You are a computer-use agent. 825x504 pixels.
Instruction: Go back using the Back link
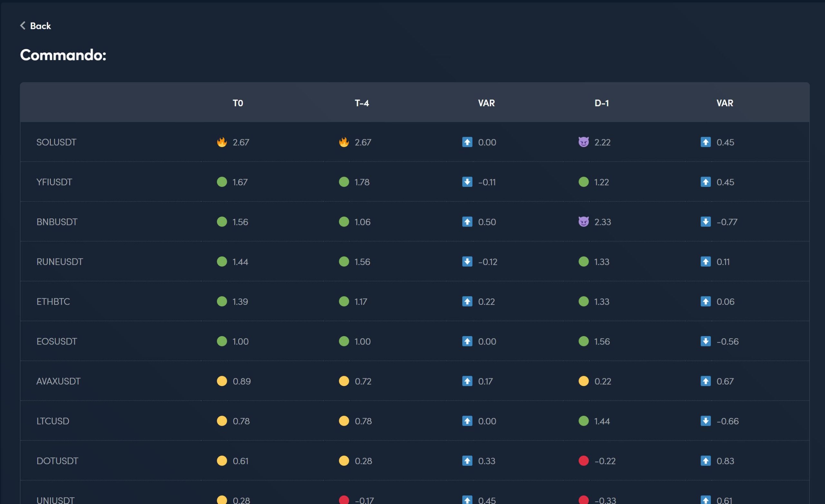point(40,26)
